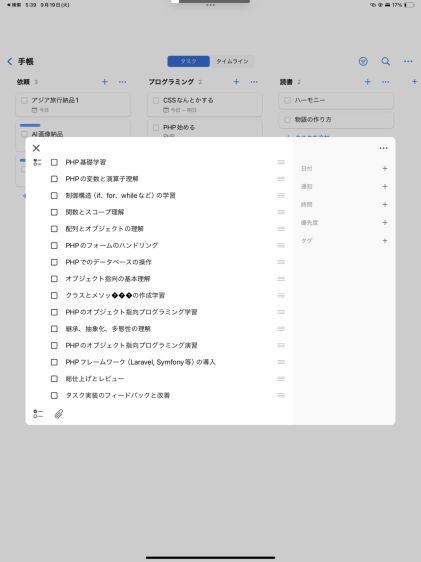This screenshot has height=562, width=421.
Task: Tap the subtask list icon beside PHP基礎学習
Action: click(x=38, y=162)
